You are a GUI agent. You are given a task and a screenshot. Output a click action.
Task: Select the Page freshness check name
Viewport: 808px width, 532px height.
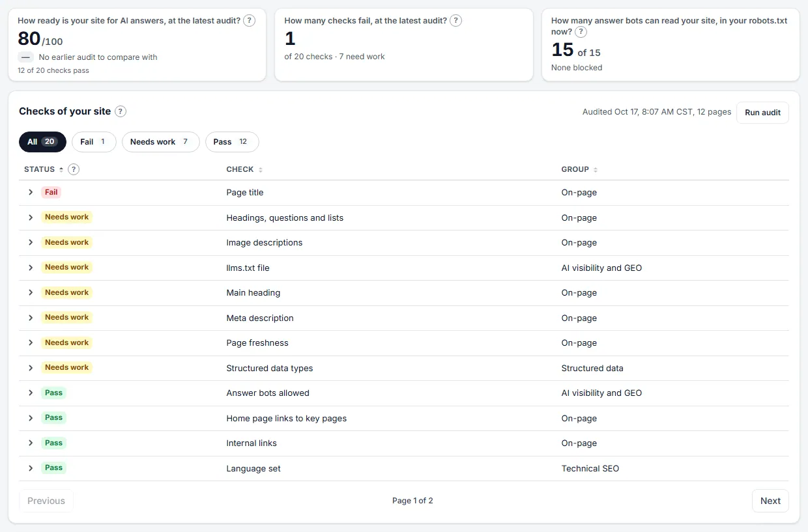pos(257,343)
